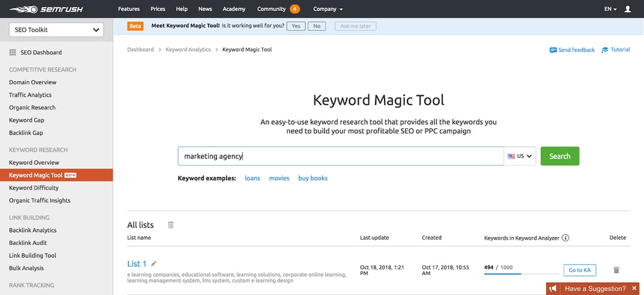644x295 pixels.
Task: Click the movies keyword example
Action: coord(279,178)
